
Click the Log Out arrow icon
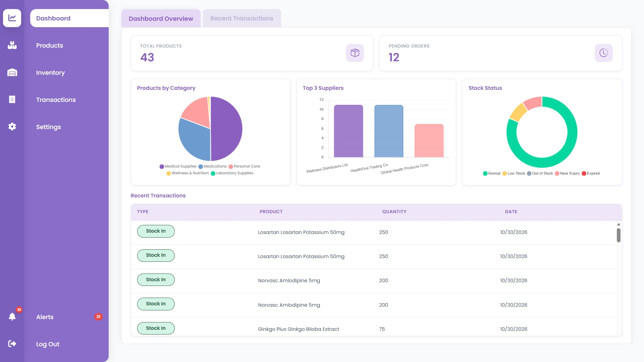click(12, 344)
